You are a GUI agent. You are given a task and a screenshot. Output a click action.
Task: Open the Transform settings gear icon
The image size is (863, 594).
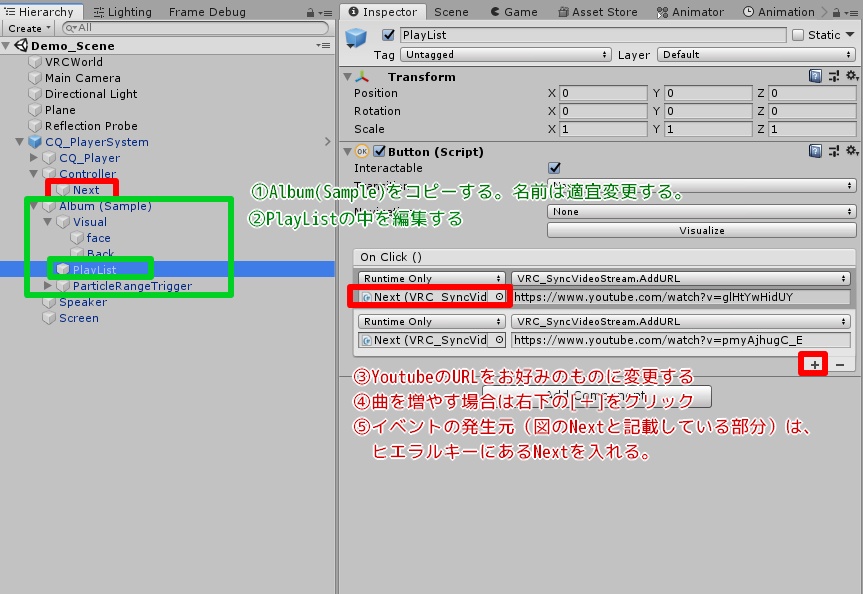(852, 76)
